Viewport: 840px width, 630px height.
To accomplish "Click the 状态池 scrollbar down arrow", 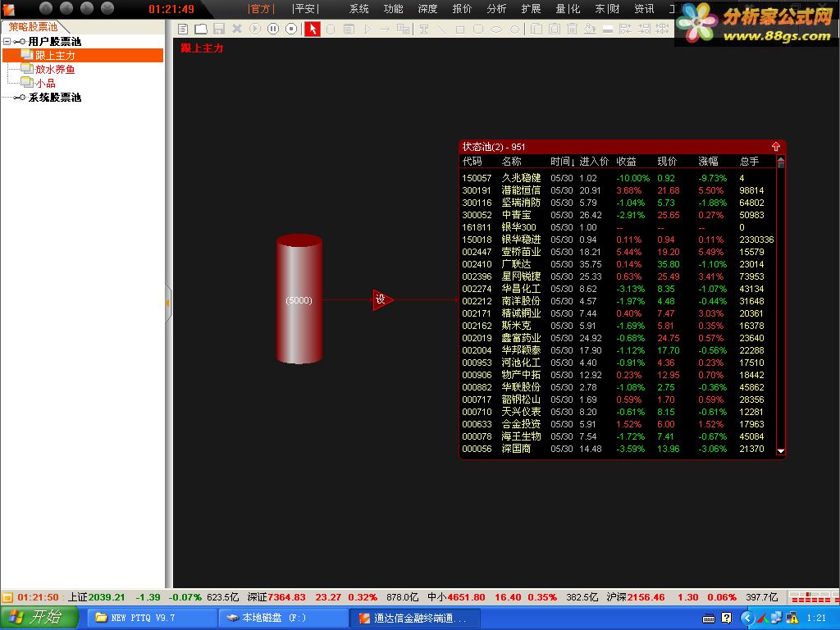I will (x=781, y=451).
